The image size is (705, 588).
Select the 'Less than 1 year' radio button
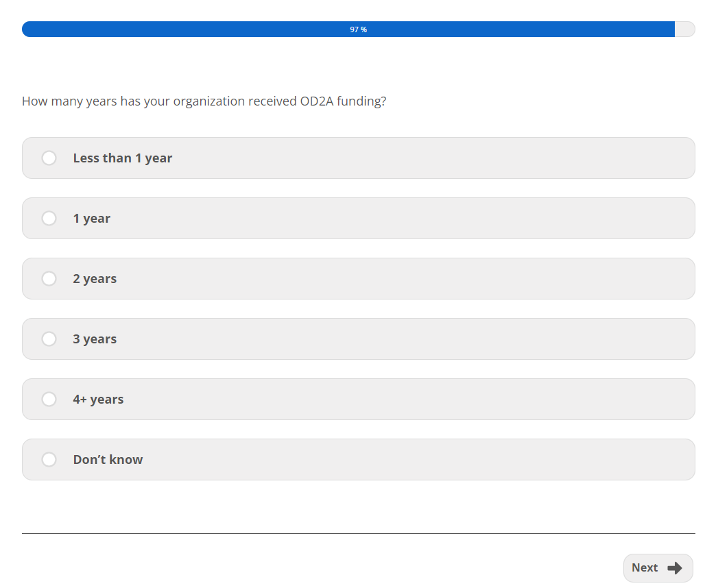49,158
